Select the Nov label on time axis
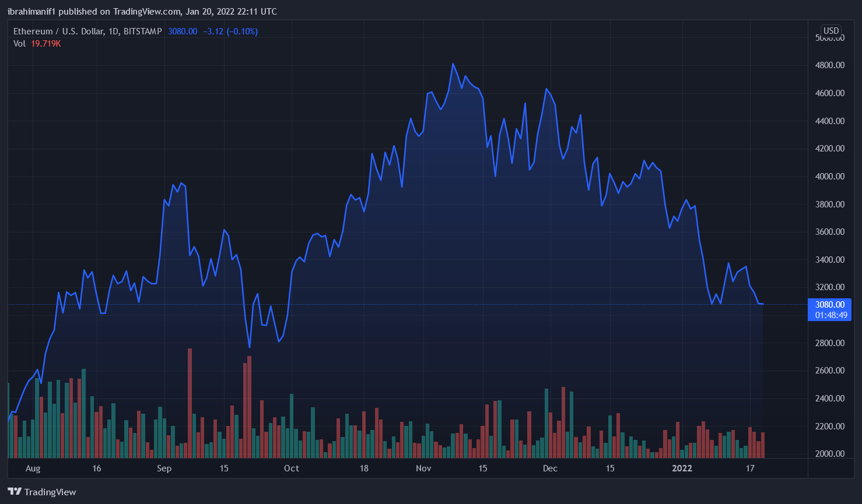This screenshot has height=504, width=862. click(423, 468)
